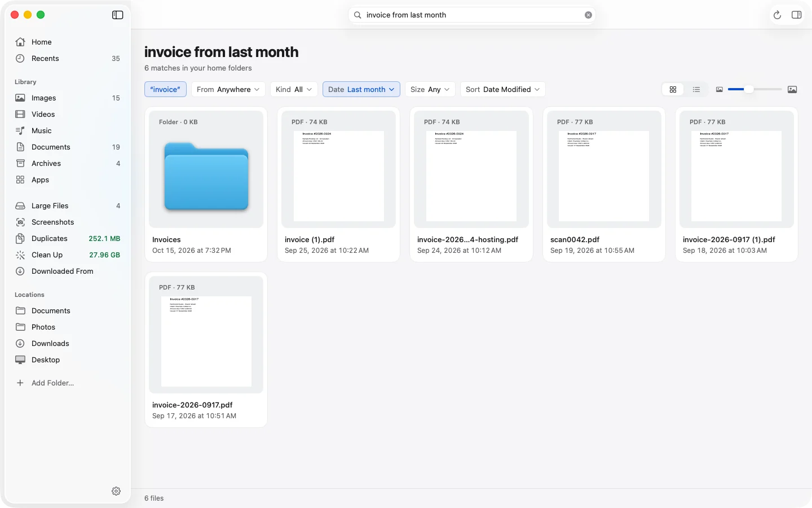Click the date Oct 15, 2026 at 7:32 PM
The width and height of the screenshot is (812, 508).
click(x=192, y=251)
